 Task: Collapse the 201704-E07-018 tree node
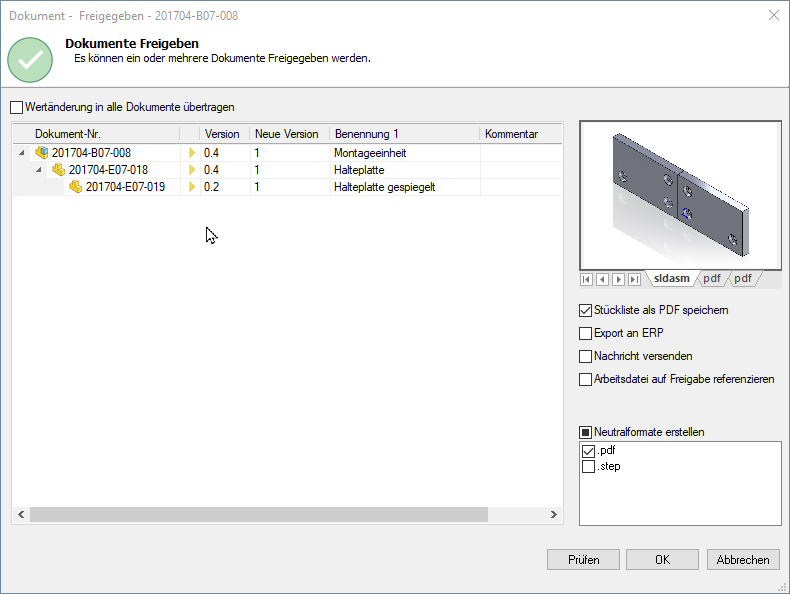pos(39,170)
